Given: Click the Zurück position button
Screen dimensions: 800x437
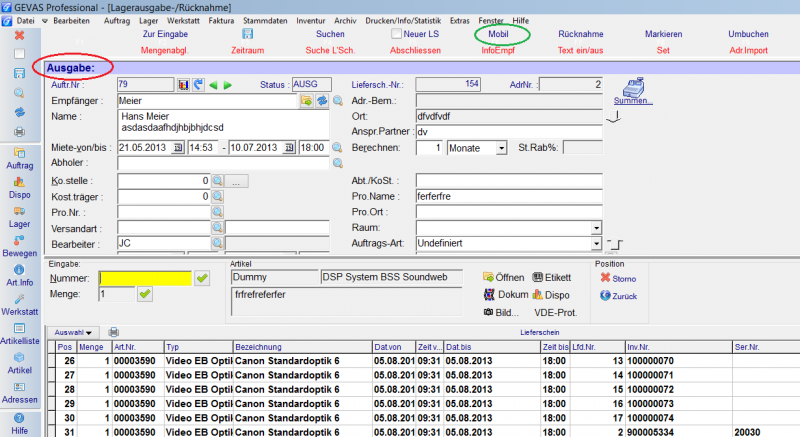Looking at the screenshot, I should click(618, 296).
